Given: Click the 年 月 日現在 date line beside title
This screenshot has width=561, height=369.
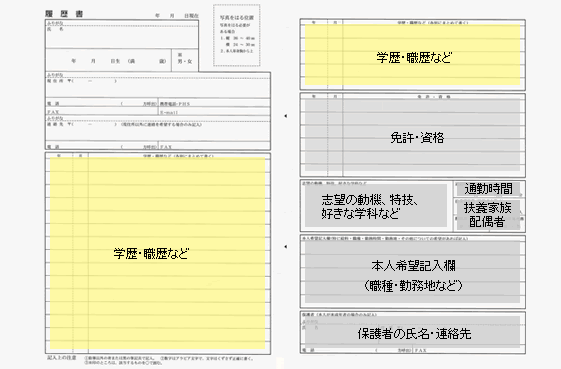Looking at the screenshot, I should (x=177, y=16).
